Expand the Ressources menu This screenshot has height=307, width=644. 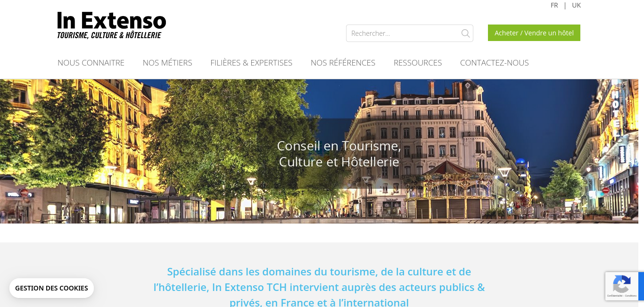pyautogui.click(x=418, y=63)
